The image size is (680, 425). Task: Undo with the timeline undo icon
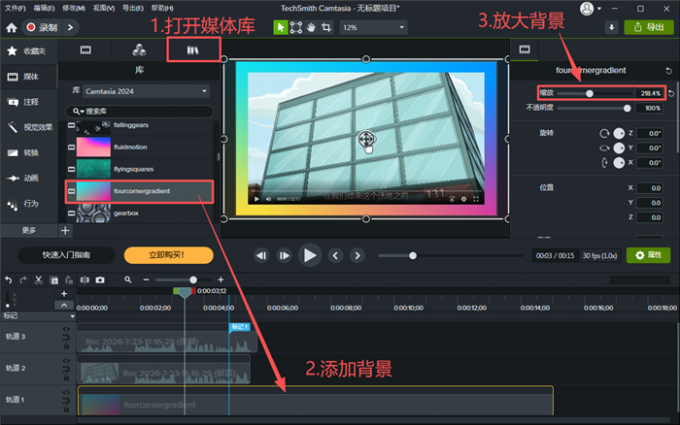click(x=8, y=280)
